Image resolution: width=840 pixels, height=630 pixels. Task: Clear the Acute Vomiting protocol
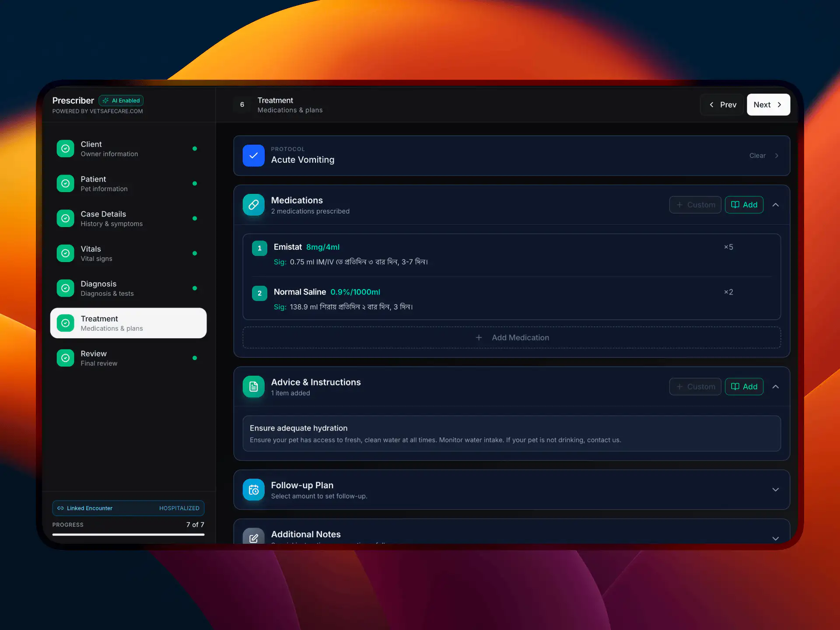(x=757, y=156)
